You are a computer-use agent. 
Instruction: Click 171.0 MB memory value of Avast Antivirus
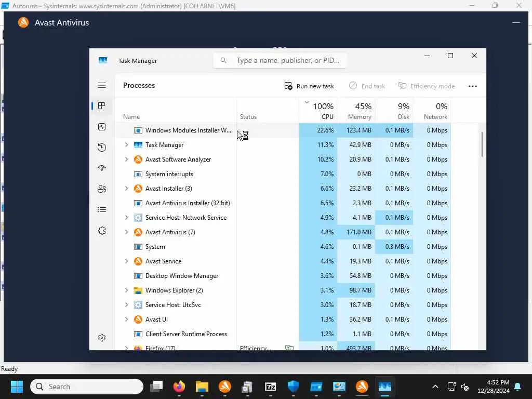click(358, 232)
